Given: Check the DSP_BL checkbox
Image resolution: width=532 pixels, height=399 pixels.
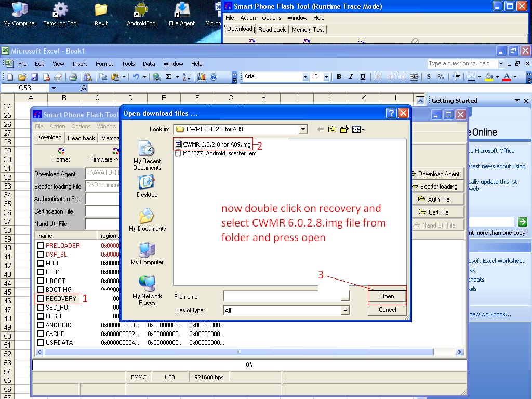Looking at the screenshot, I should coord(41,254).
